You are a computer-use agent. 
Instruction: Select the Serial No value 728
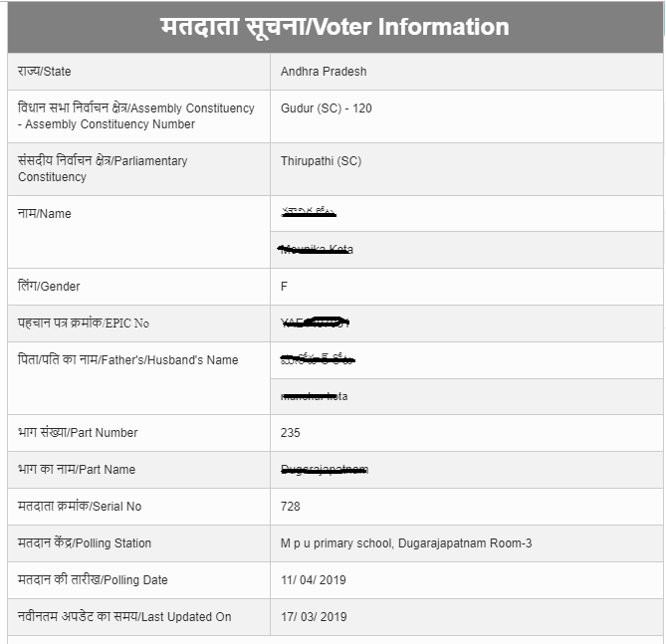pos(290,507)
